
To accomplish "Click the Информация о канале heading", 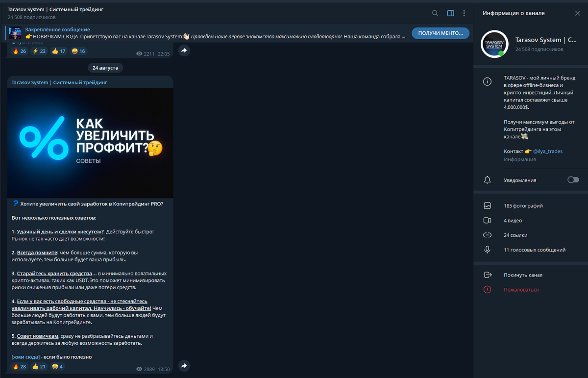I will coord(514,13).
